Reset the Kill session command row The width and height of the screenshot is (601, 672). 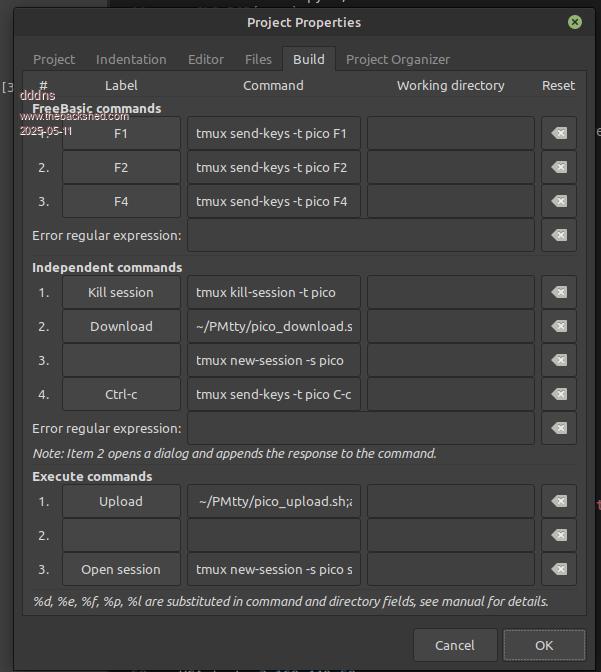559,292
